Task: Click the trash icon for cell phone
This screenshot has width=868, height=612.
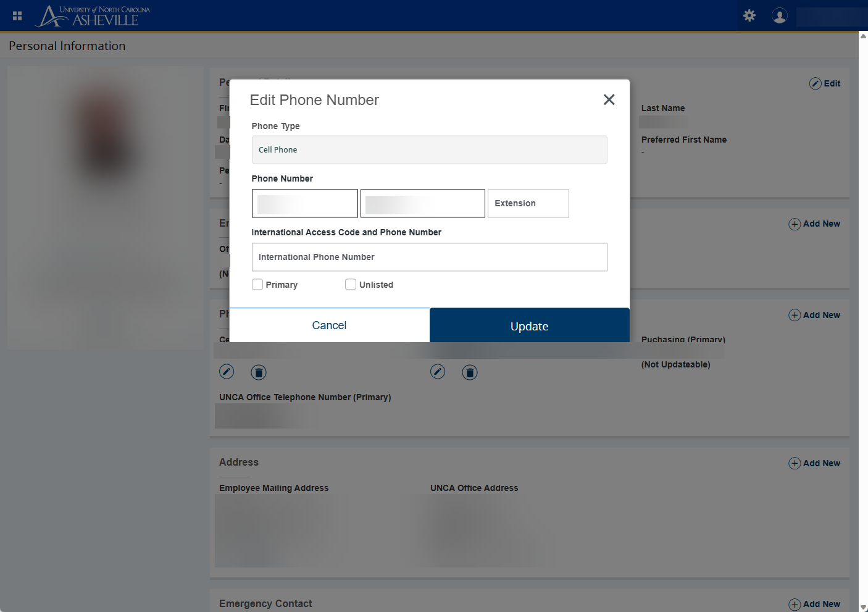Action: [259, 372]
